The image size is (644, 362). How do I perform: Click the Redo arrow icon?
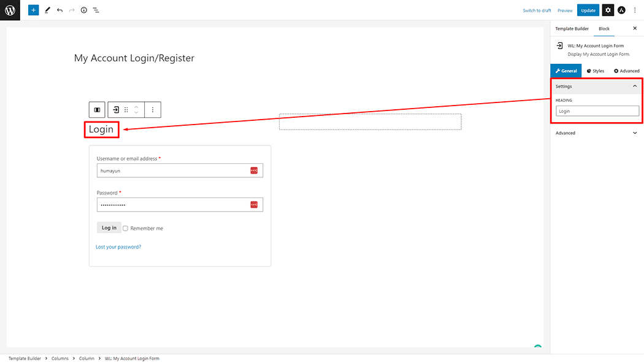point(72,10)
